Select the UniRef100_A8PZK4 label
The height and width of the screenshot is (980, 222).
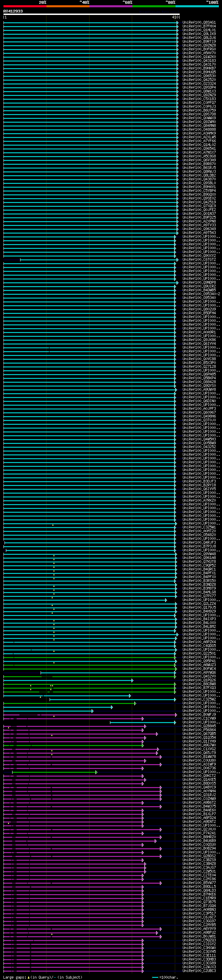[199, 642]
